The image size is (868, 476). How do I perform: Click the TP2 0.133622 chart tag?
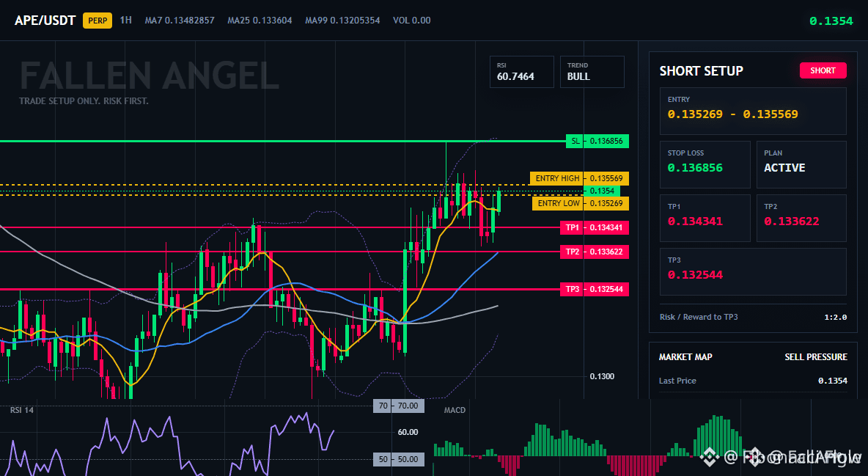click(595, 252)
